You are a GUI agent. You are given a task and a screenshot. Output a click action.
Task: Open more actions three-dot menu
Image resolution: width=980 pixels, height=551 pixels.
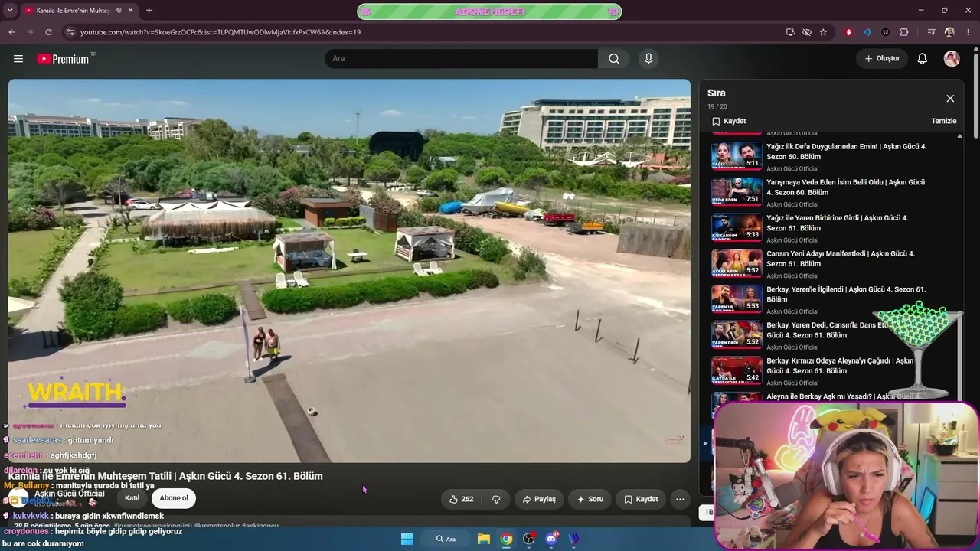click(680, 499)
